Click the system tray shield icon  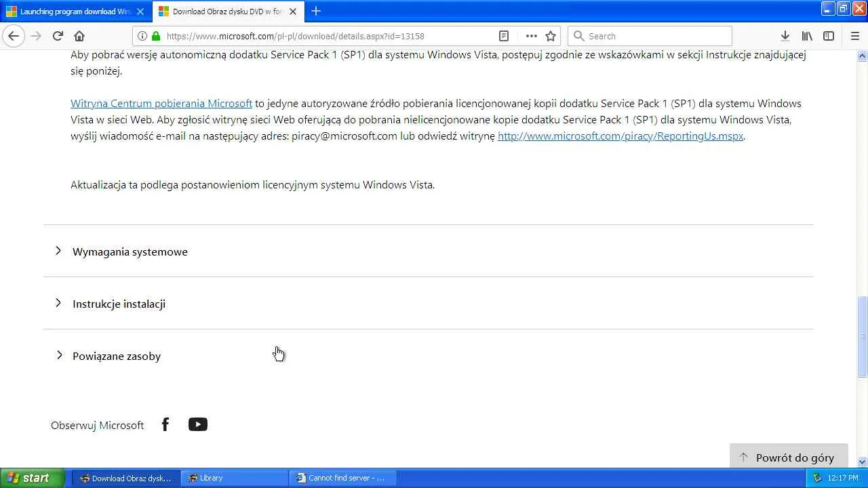(x=817, y=478)
